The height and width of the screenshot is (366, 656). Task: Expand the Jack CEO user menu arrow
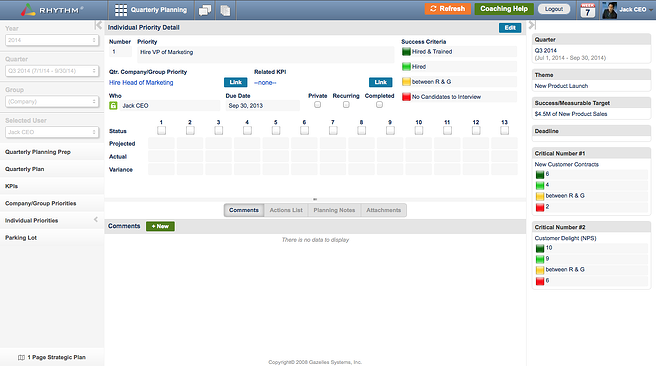pos(651,10)
